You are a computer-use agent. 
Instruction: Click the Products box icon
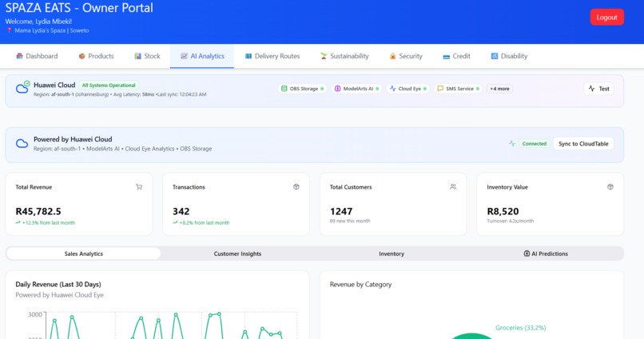81,56
